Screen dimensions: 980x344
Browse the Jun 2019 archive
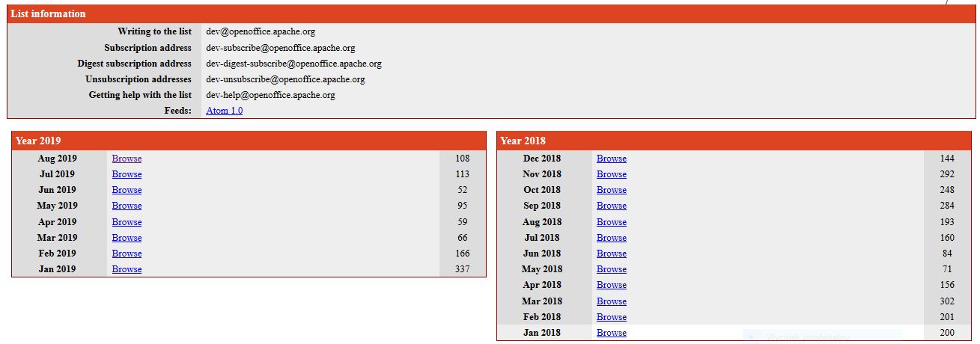[x=127, y=190]
